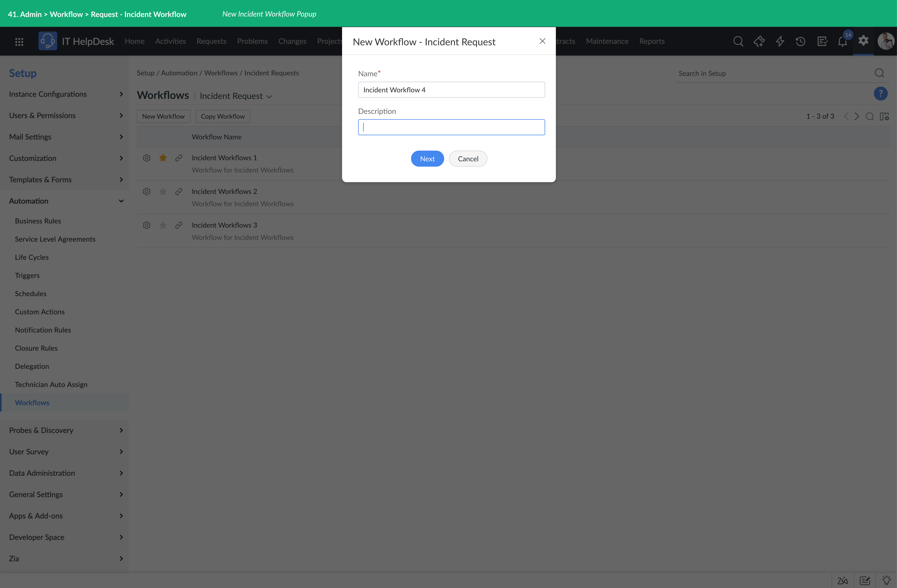
Task: Unmark Incident Workflows 1 default star
Action: [163, 158]
